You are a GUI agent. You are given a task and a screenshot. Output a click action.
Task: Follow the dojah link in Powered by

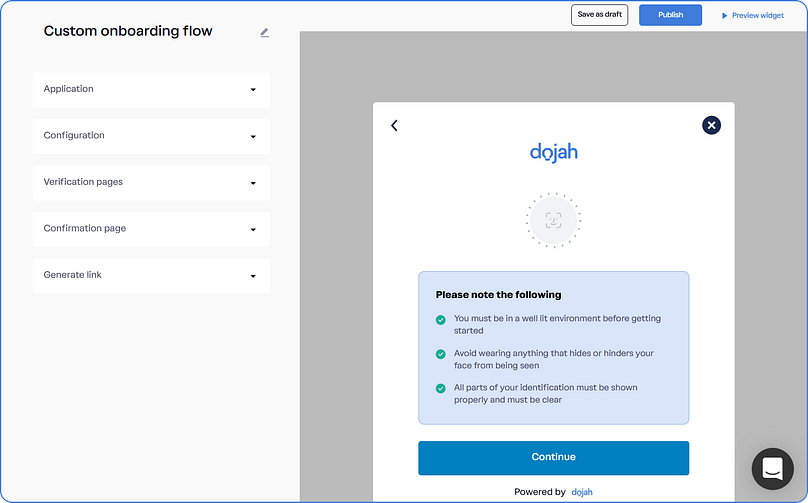click(582, 492)
